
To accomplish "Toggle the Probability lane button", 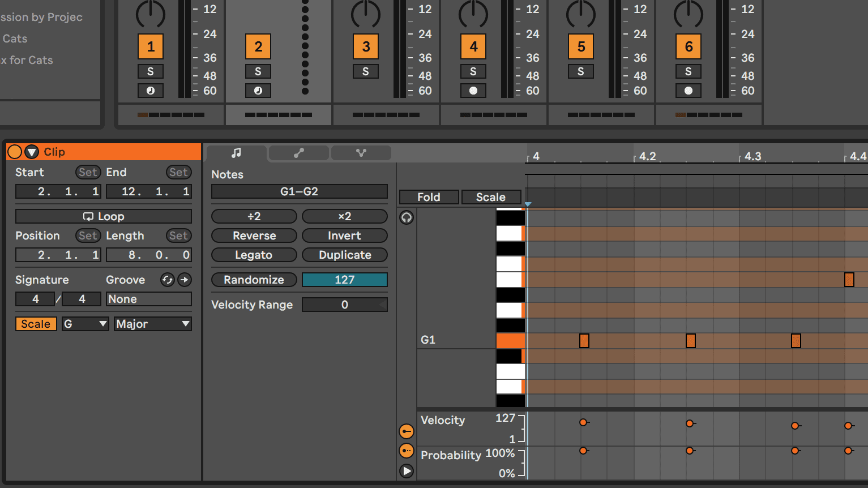I will (x=407, y=451).
